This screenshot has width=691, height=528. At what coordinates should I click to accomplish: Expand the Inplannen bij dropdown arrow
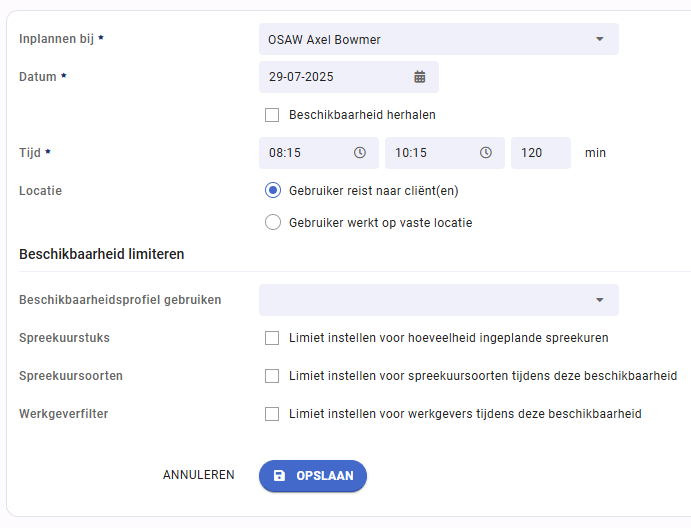[599, 39]
